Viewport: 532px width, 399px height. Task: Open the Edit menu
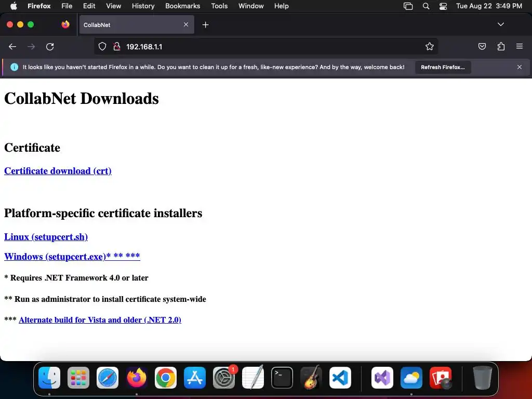tap(89, 6)
